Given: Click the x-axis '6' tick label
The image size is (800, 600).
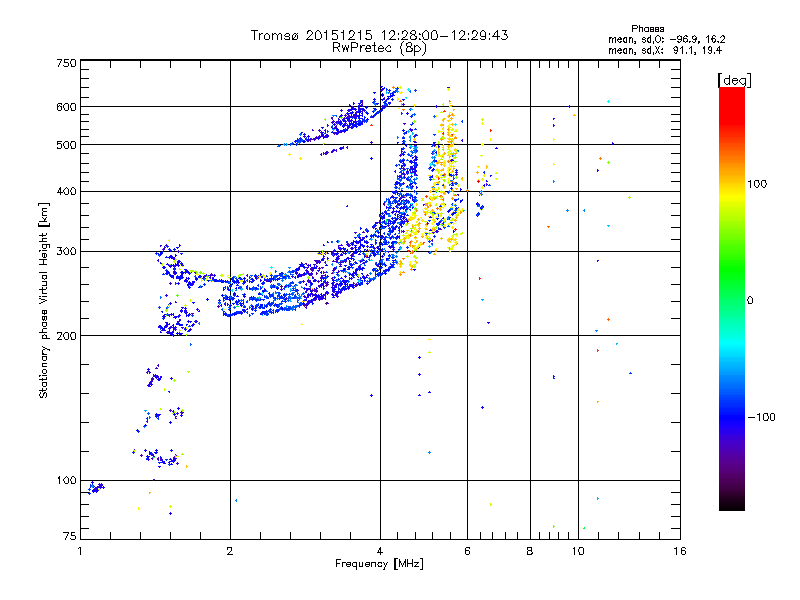Looking at the screenshot, I should tap(467, 551).
